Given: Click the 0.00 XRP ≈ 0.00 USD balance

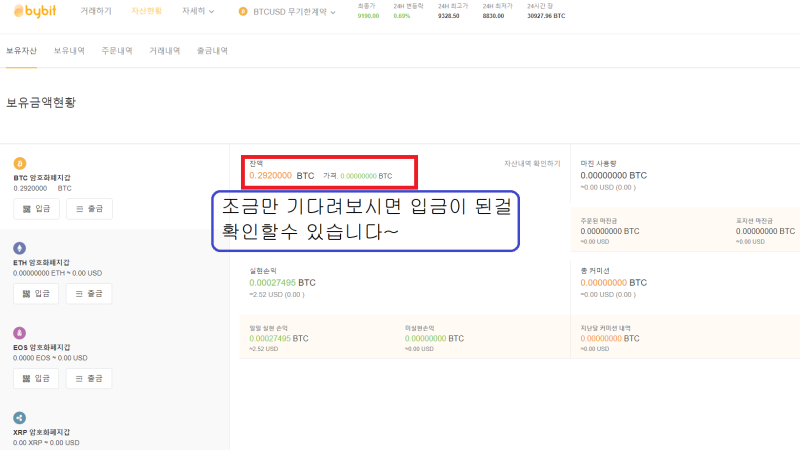Looking at the screenshot, I should pyautogui.click(x=46, y=442).
